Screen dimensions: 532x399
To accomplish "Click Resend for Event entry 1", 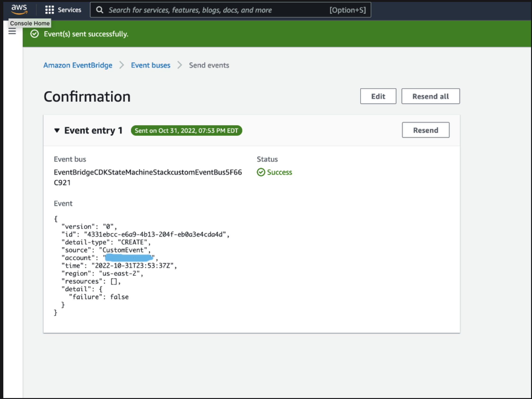I will (426, 130).
